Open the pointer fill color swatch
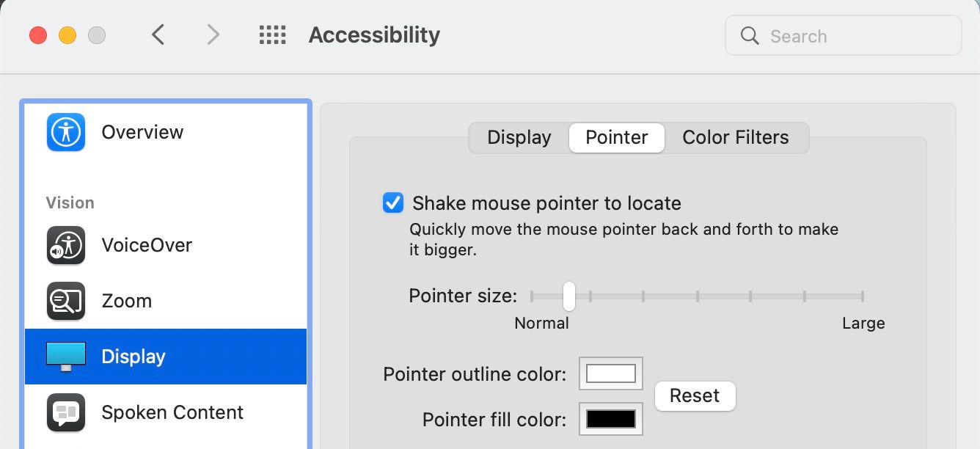 [610, 419]
